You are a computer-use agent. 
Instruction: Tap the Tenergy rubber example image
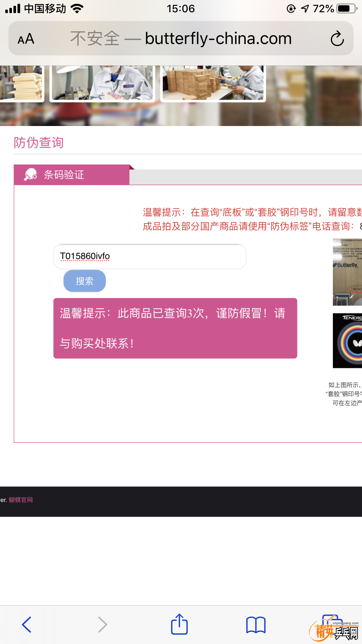[347, 341]
